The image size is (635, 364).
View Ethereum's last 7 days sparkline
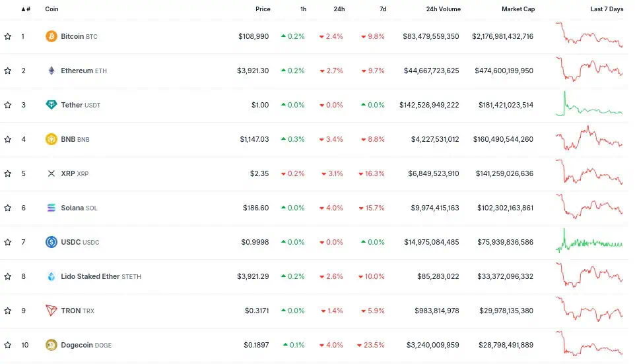589,70
